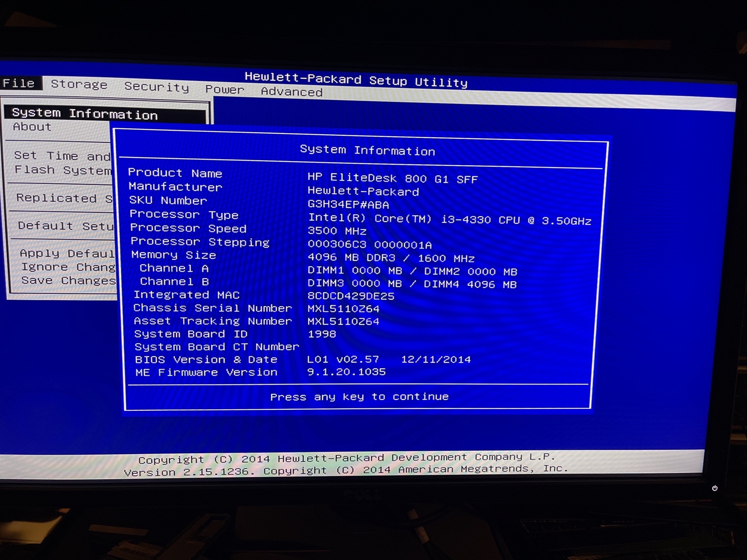
Task: Click the Processor Speed label
Action: 188,228
